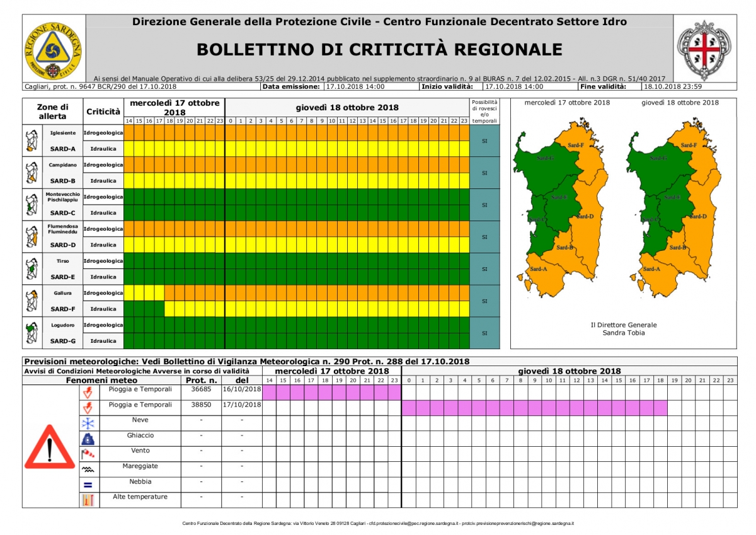Click the SI cell for SARD-A
Screen dimensions: 756x535
pyautogui.click(x=484, y=141)
